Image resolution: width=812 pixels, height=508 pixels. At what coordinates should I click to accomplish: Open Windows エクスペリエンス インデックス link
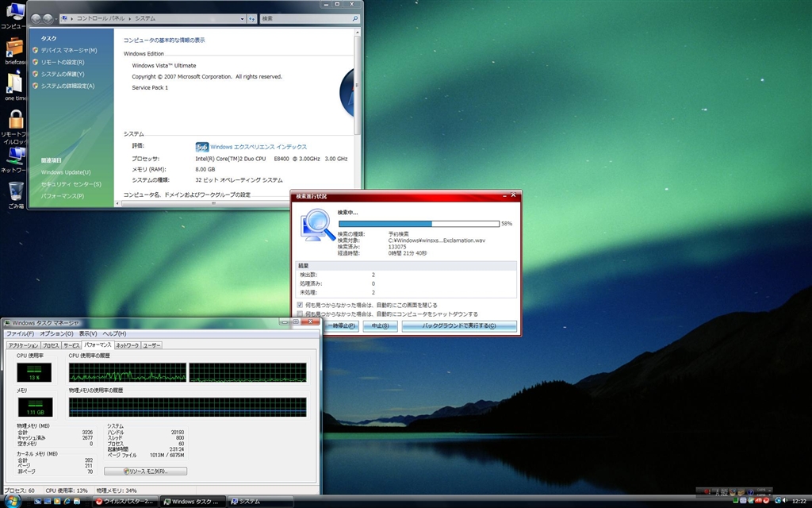click(x=259, y=147)
